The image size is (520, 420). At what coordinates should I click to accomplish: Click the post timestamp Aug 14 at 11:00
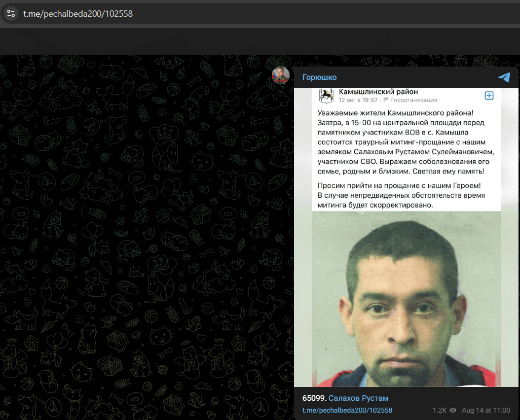tap(486, 410)
